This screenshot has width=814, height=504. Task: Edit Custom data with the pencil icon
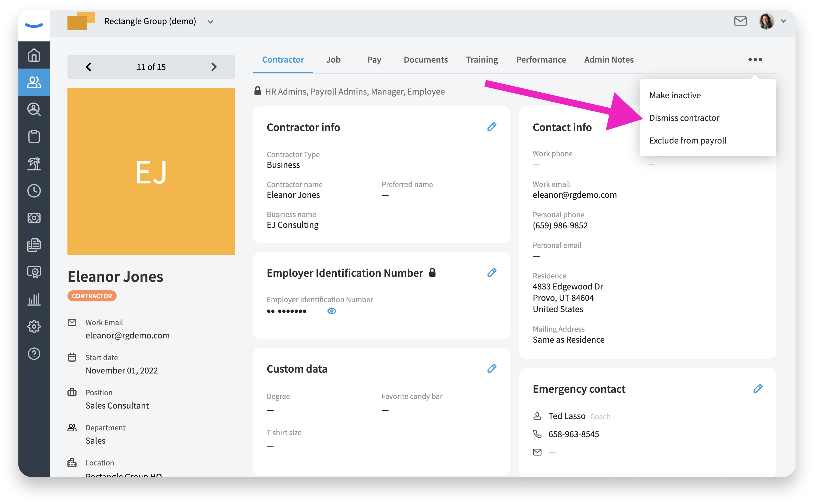pyautogui.click(x=492, y=368)
